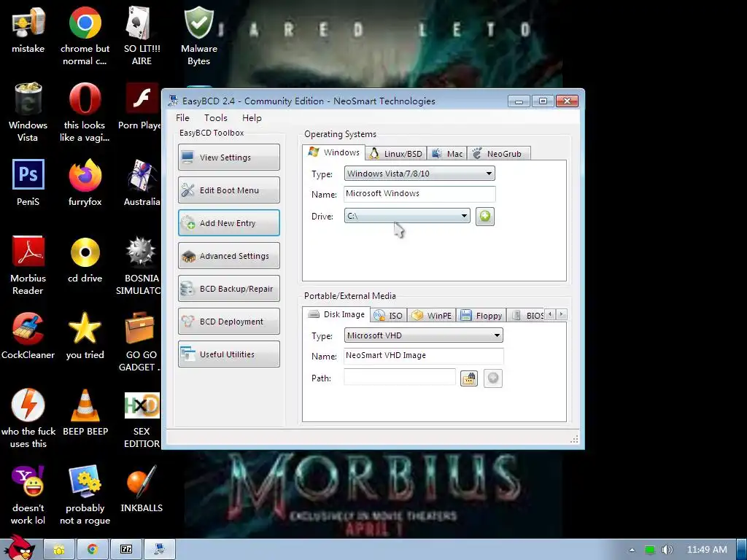Select the GO GO GADGET briefcase icon
The height and width of the screenshot is (560, 747).
tap(141, 341)
